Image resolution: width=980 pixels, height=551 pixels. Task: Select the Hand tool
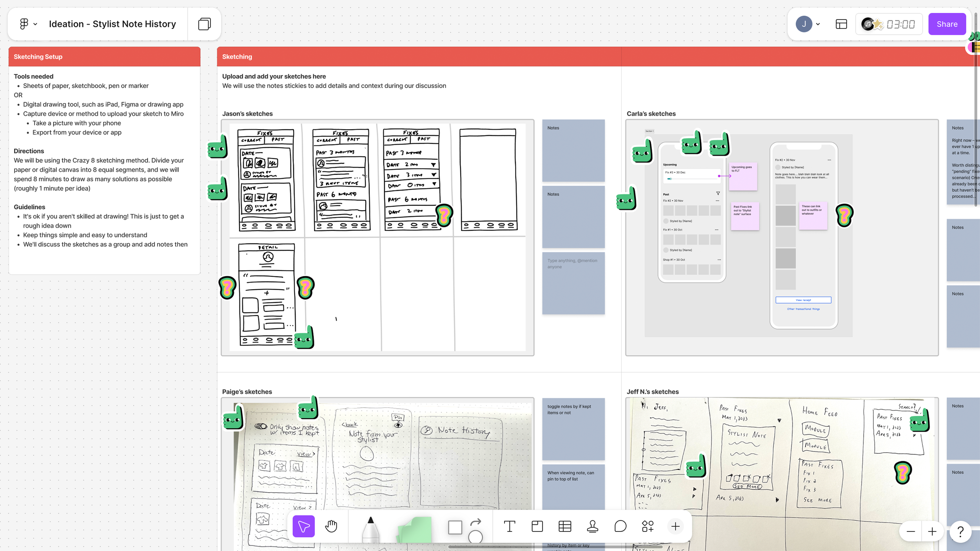pos(331,526)
